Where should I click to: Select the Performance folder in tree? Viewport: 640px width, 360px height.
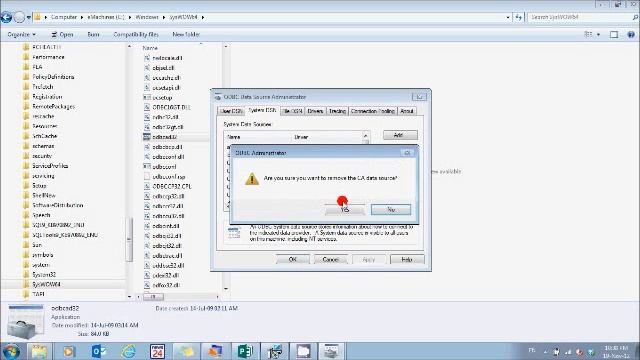[48, 57]
